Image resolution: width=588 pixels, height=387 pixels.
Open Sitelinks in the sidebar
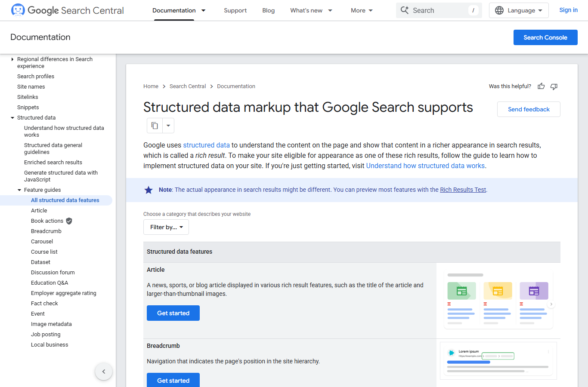28,97
